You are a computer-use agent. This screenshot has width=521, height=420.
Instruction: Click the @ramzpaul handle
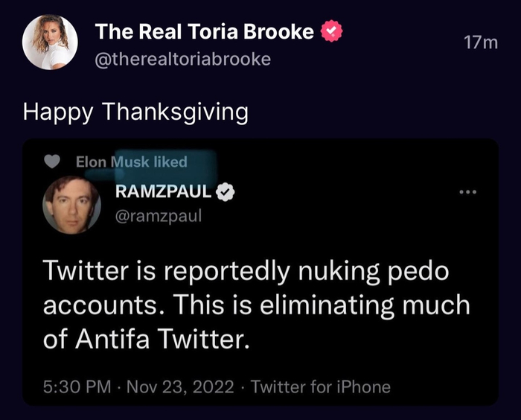point(159,215)
